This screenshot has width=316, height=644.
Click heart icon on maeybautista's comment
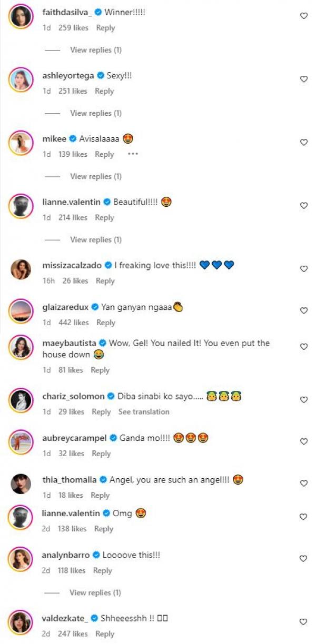tap(303, 347)
